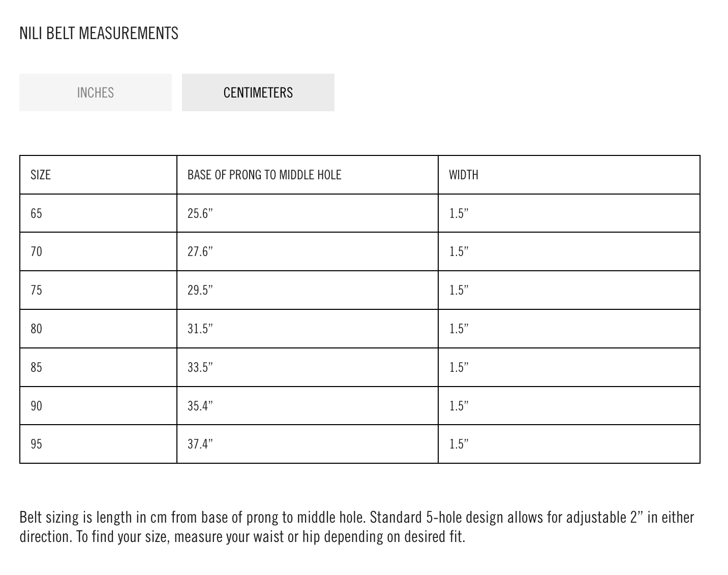Select the size 85 cell

[37, 367]
